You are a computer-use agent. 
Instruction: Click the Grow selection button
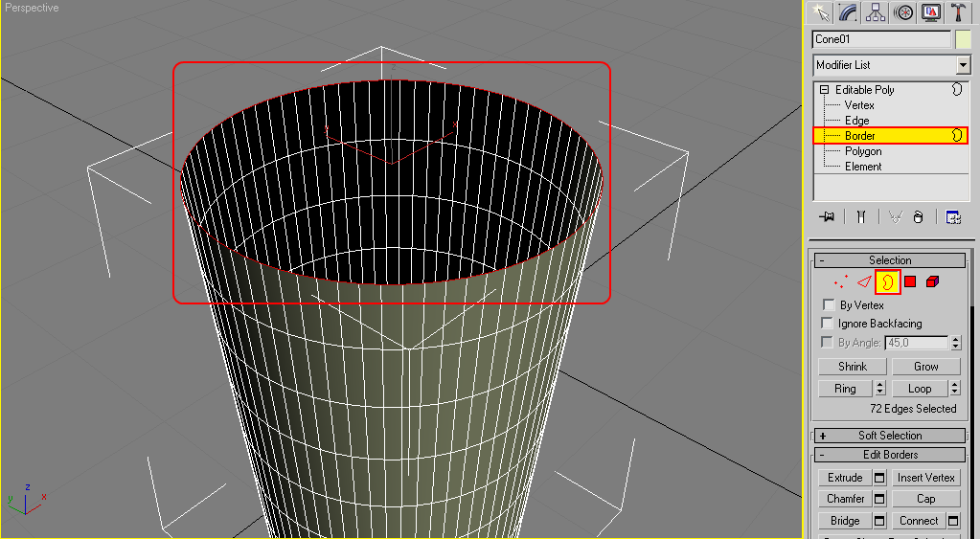click(x=925, y=367)
